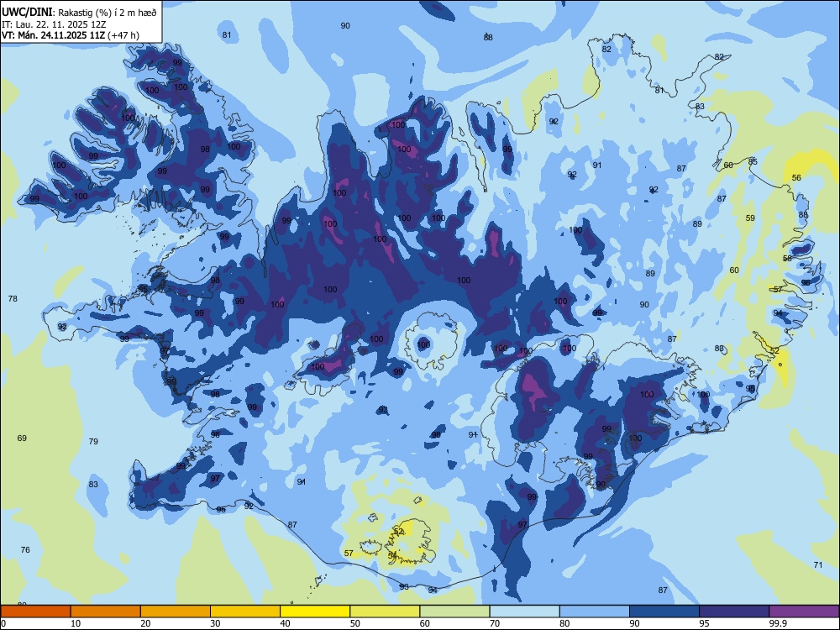This screenshot has height=630, width=840.
Task: Click the humidity value '79' southwest of land
Action: click(93, 442)
